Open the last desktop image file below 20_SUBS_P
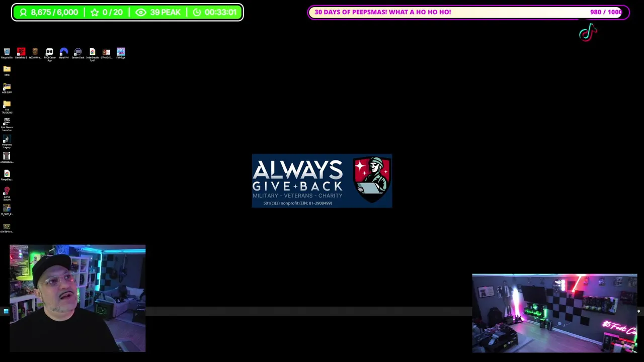This screenshot has height=362, width=644. [x=7, y=228]
